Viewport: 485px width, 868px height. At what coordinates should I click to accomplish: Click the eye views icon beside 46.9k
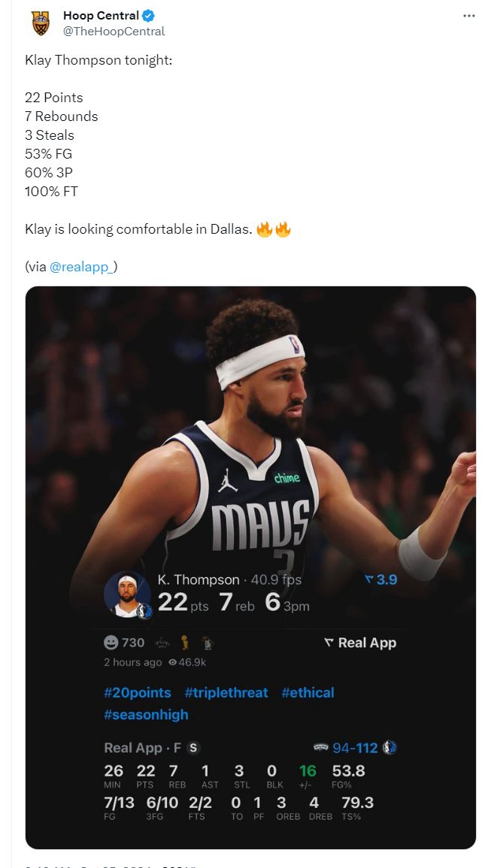tap(173, 663)
